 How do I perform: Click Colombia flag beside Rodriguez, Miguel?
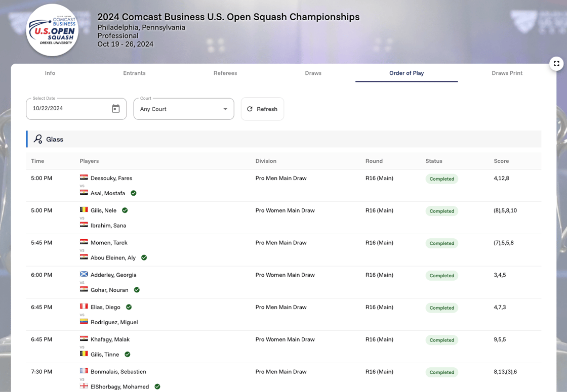84,322
